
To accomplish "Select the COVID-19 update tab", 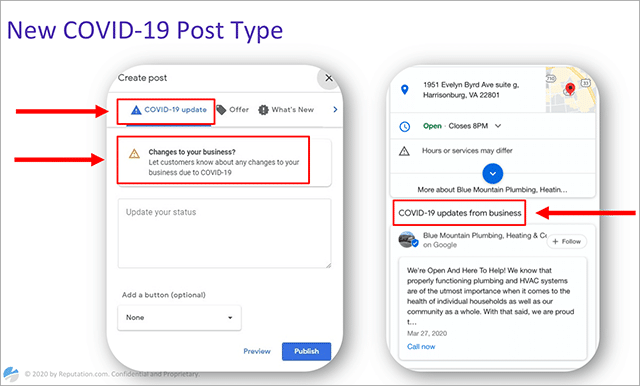I will tap(169, 110).
